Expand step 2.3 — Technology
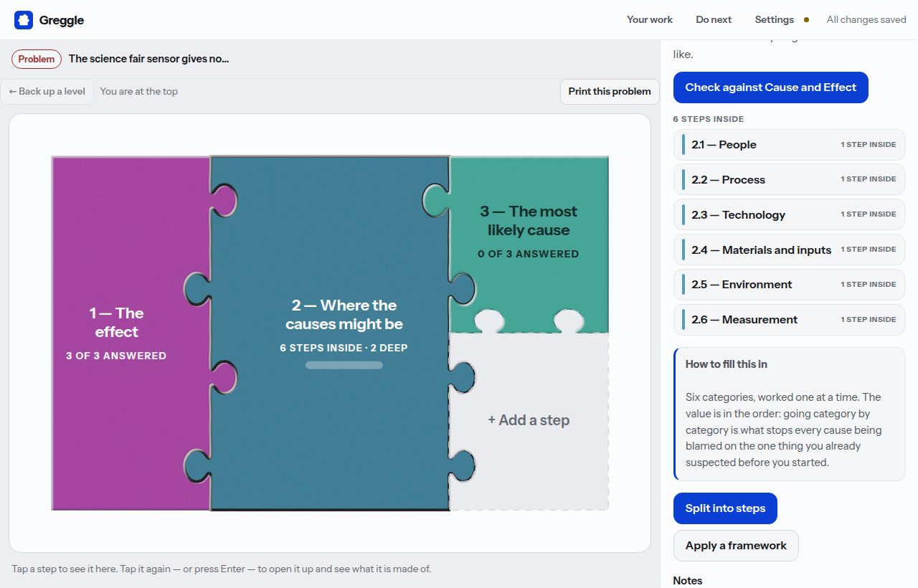Viewport: 918px width, 588px height. [x=789, y=215]
